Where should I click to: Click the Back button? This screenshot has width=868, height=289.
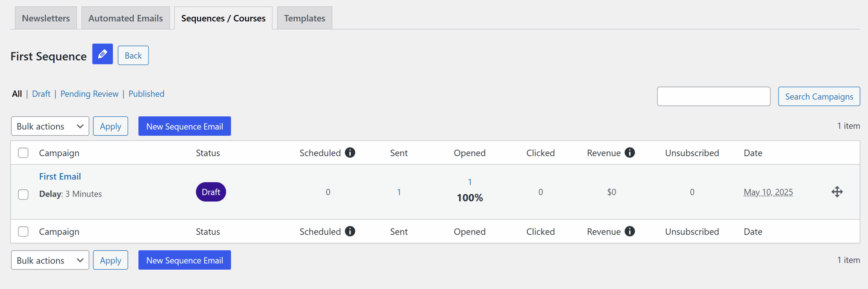[133, 55]
